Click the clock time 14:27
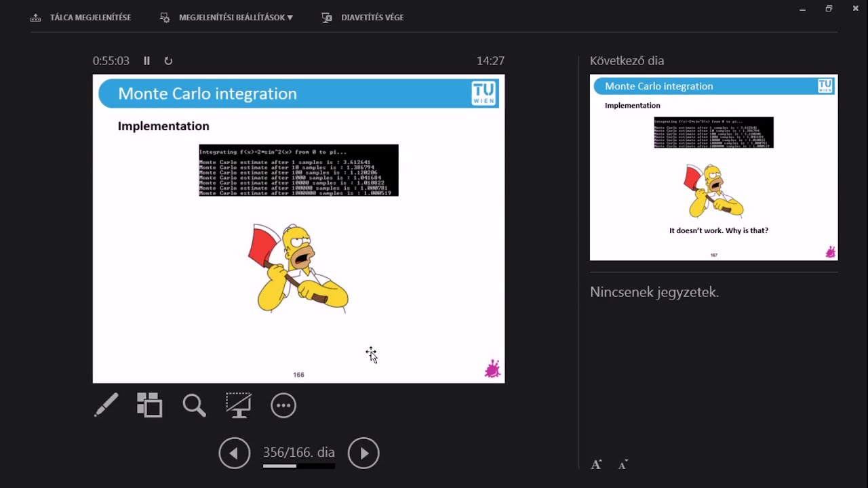 (x=490, y=61)
